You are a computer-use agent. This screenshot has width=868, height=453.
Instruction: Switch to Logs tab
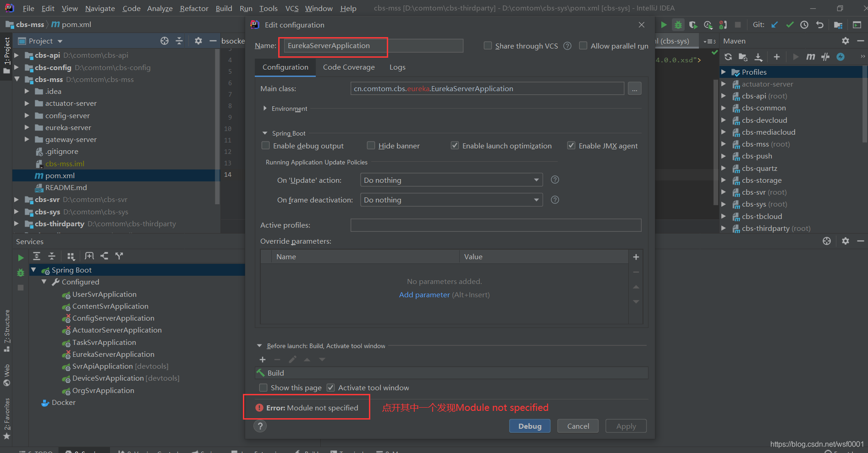click(397, 67)
